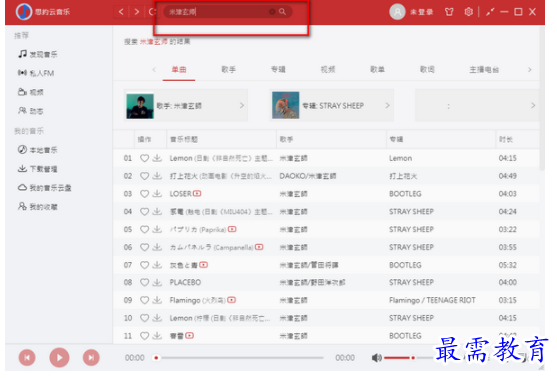Image resolution: width=557 pixels, height=381 pixels.
Task: Download LOSER in row 03
Action: (157, 194)
